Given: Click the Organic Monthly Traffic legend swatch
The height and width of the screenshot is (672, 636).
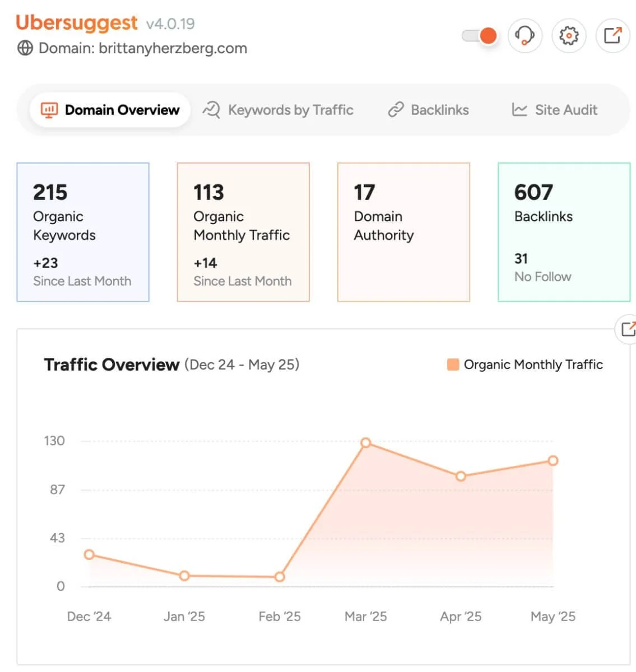Looking at the screenshot, I should click(453, 365).
